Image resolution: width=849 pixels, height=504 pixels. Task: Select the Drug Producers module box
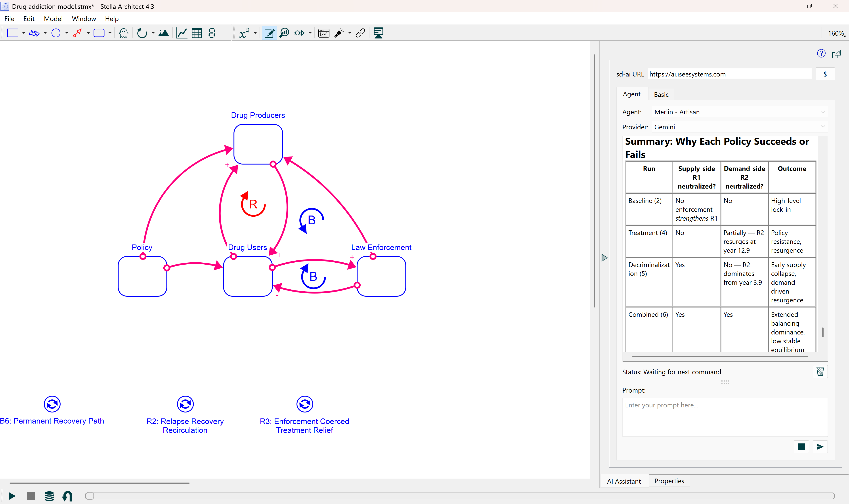tap(258, 144)
